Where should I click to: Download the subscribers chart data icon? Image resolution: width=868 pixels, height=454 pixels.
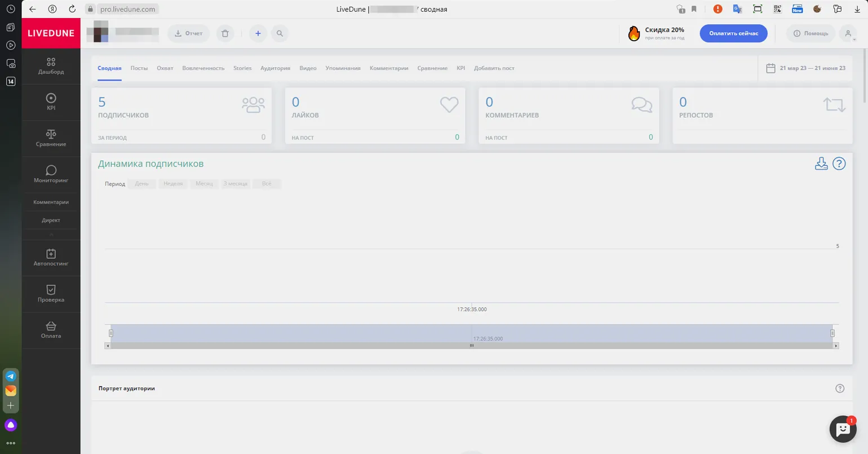pos(821,164)
